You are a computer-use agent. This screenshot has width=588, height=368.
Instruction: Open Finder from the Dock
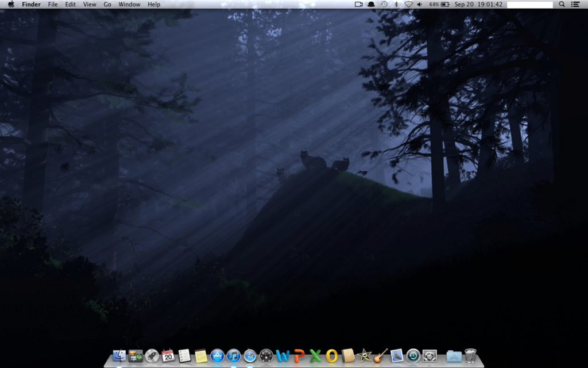click(x=119, y=355)
